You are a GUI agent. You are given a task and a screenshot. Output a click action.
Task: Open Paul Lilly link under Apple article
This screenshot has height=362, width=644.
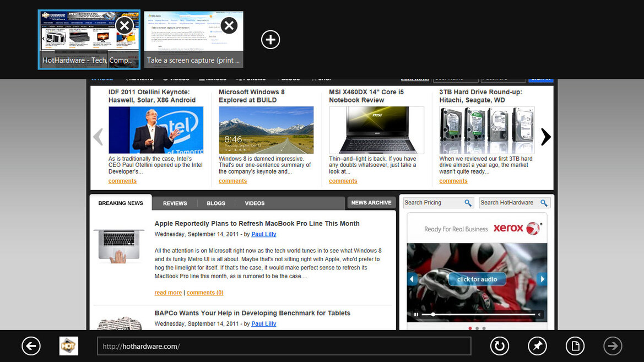pos(264,234)
